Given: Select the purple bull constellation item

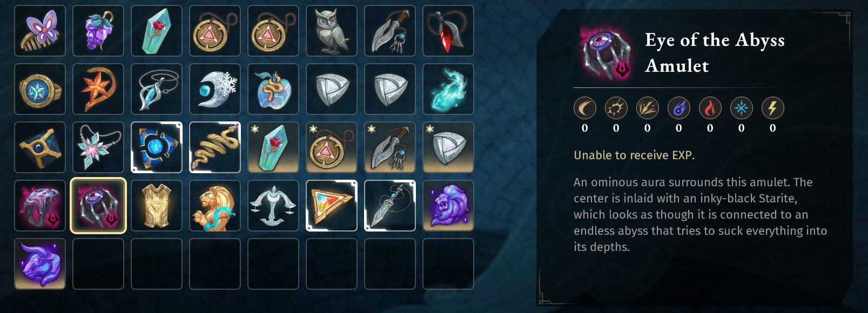Looking at the screenshot, I should pos(40,264).
